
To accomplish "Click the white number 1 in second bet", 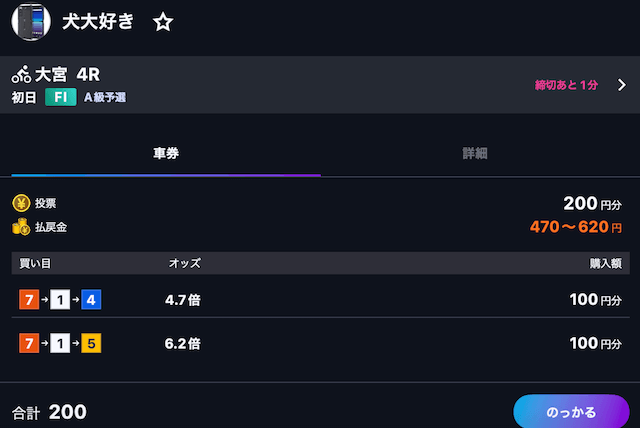I will (x=60, y=344).
